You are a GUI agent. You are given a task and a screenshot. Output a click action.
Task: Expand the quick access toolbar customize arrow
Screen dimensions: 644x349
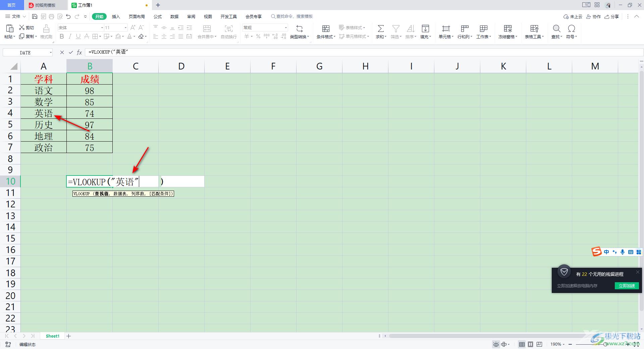(85, 16)
